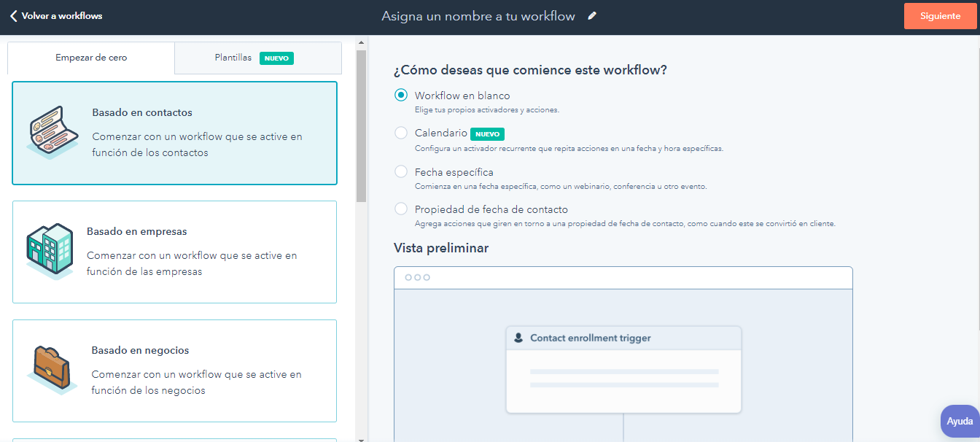Click the briefcase icon for Basado en negocios

52,370
